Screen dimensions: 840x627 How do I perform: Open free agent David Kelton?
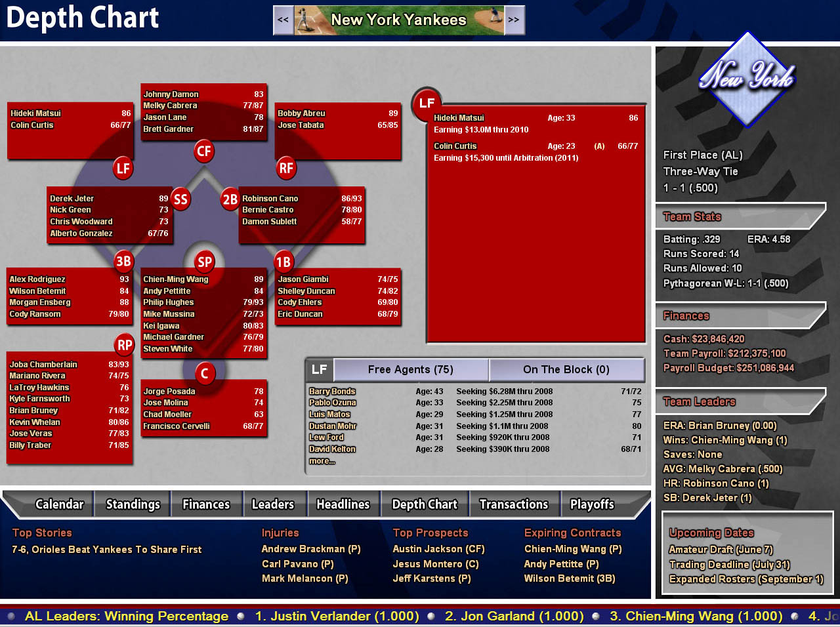point(332,449)
